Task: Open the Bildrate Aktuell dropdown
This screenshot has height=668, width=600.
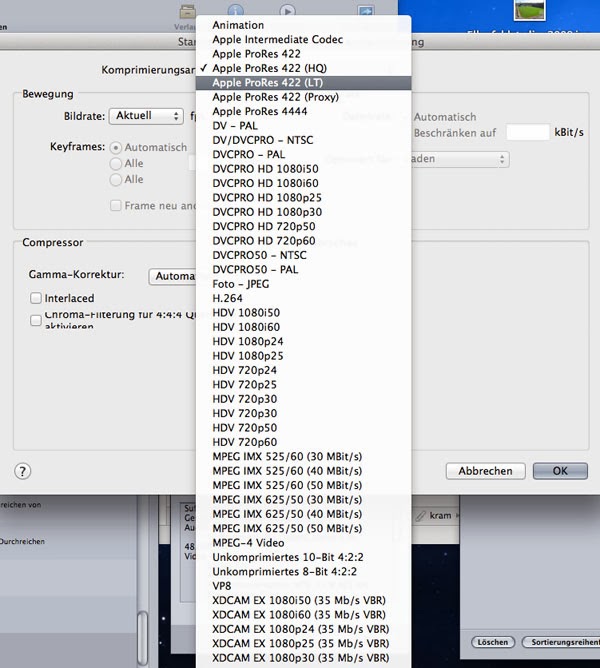Action: (x=146, y=116)
